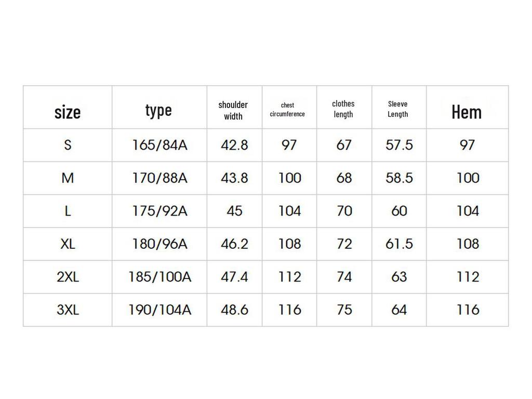Viewport: 532px width, 399px height.
Task: Click clothes length value 70 for L
Action: pyautogui.click(x=344, y=211)
